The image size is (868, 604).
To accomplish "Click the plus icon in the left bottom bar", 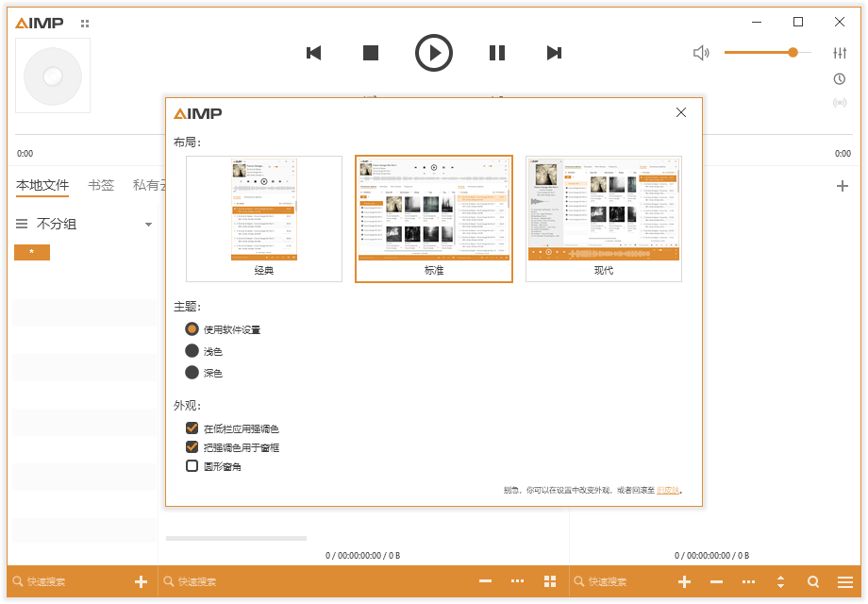I will [x=142, y=582].
